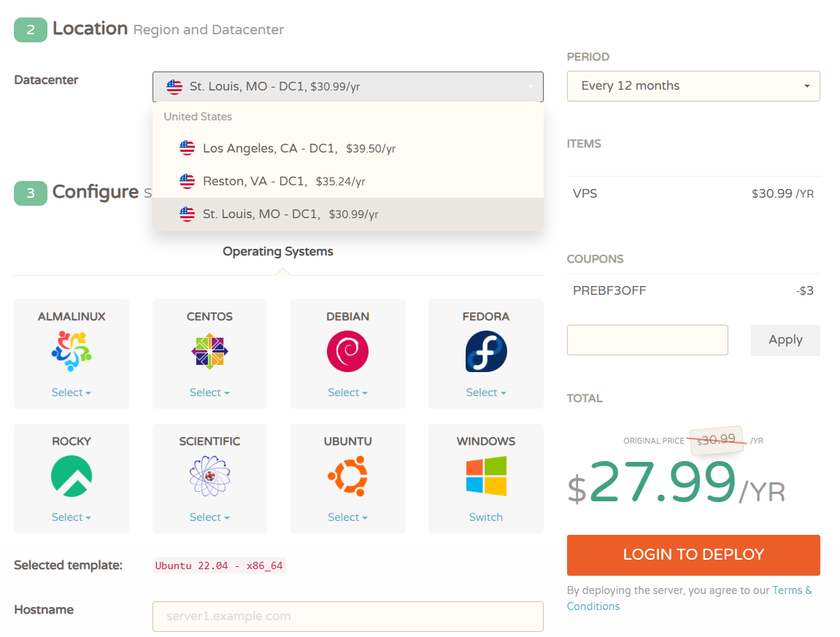Click the Apply coupon button
This screenshot has height=637, width=840.
pyautogui.click(x=785, y=339)
